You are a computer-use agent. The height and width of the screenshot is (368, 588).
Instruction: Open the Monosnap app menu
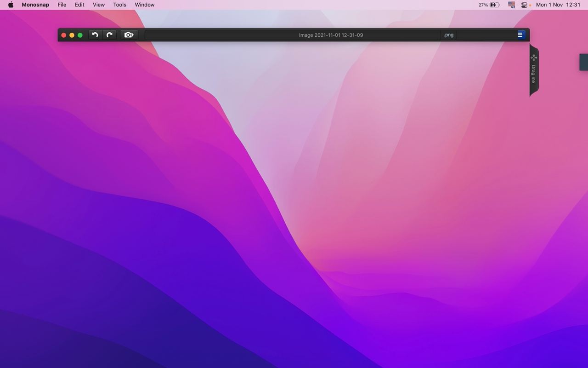pos(35,5)
